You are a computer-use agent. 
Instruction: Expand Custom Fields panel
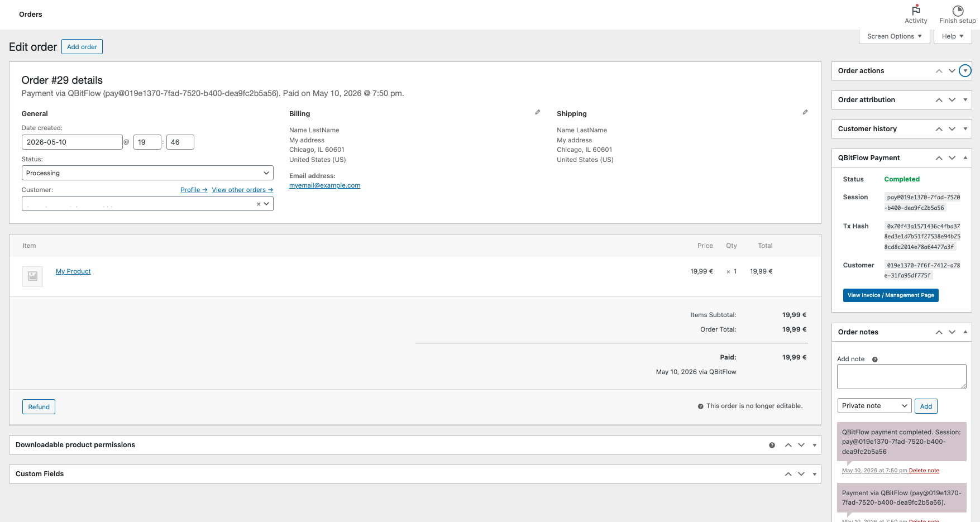[x=814, y=474]
